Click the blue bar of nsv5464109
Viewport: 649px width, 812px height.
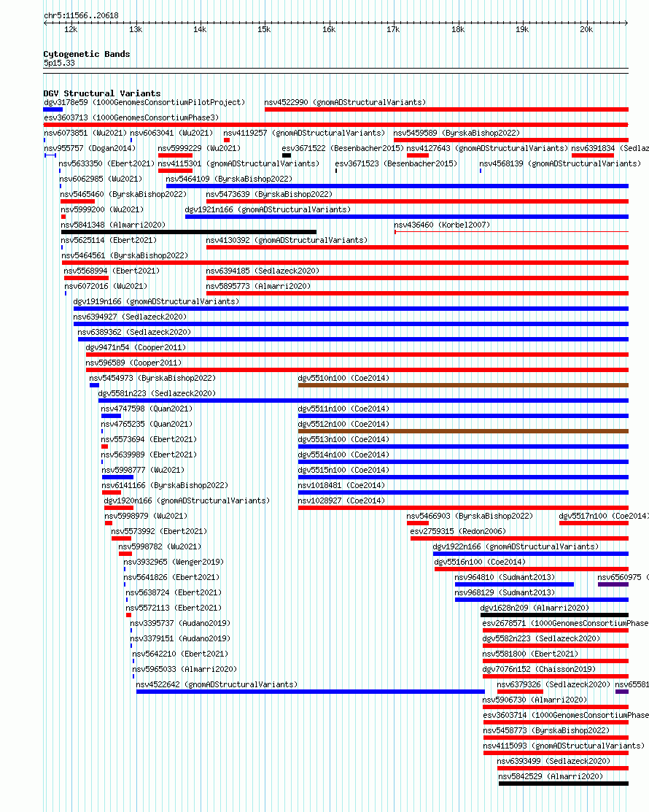pyautogui.click(x=397, y=186)
